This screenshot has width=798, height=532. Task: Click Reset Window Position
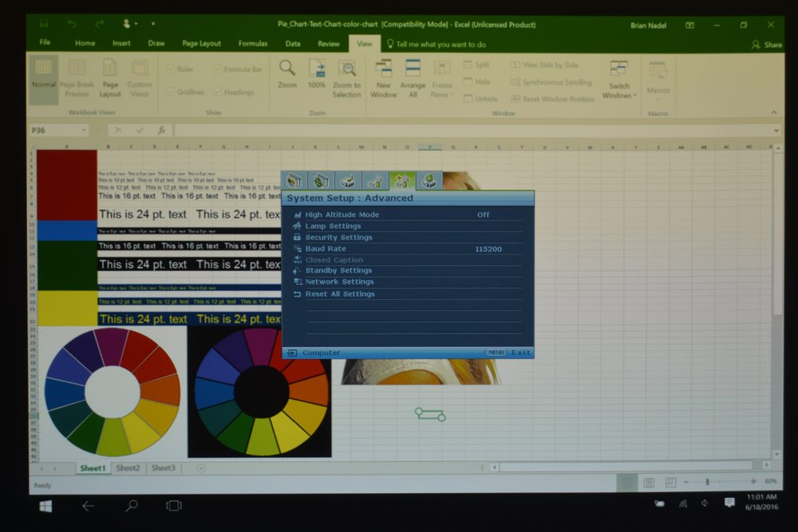(552, 99)
